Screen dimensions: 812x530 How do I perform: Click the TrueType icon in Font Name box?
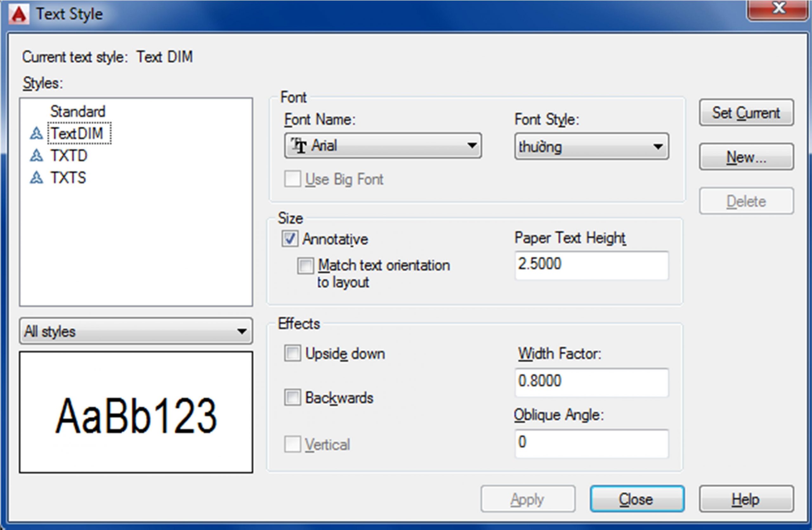[x=298, y=146]
